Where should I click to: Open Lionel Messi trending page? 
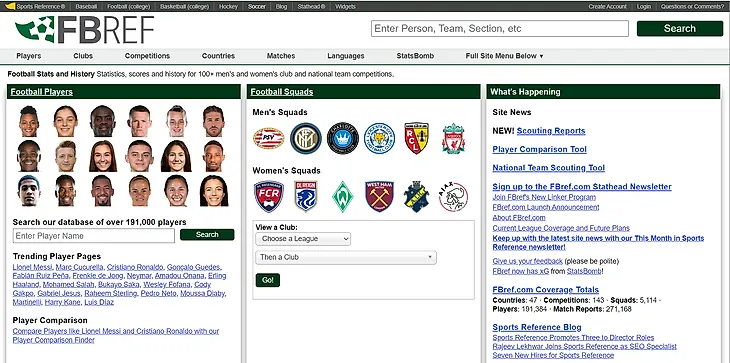point(33,267)
